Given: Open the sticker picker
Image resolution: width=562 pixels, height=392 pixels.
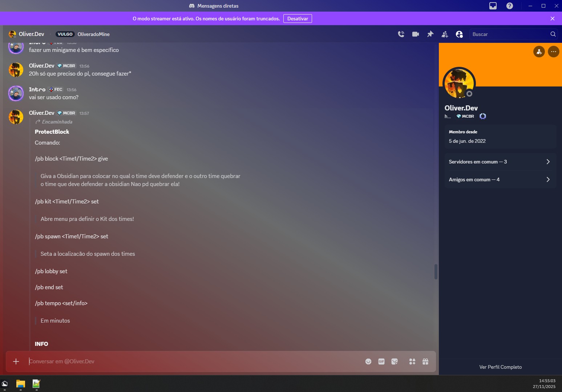Looking at the screenshot, I should tap(395, 361).
